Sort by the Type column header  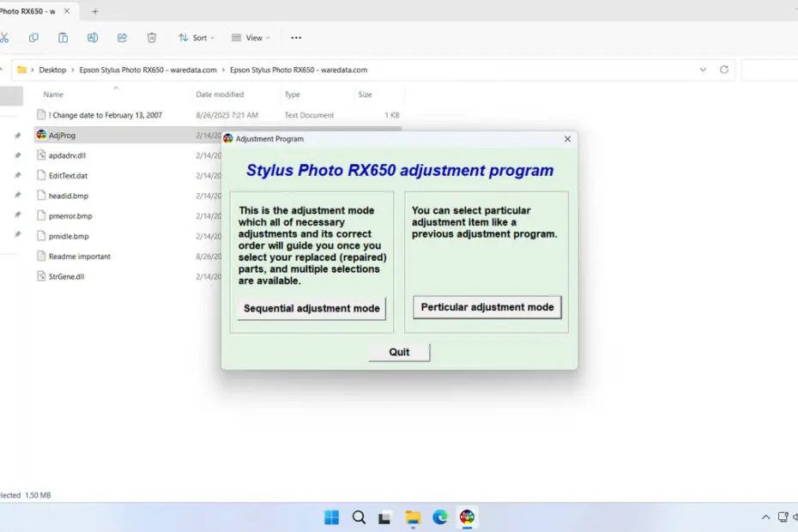pyautogui.click(x=292, y=94)
